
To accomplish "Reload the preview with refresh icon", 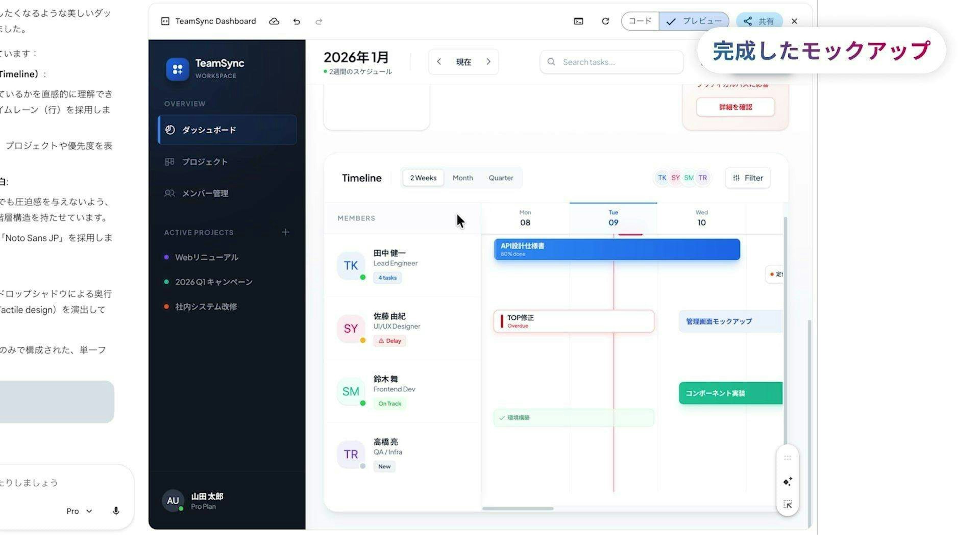I will pos(605,21).
